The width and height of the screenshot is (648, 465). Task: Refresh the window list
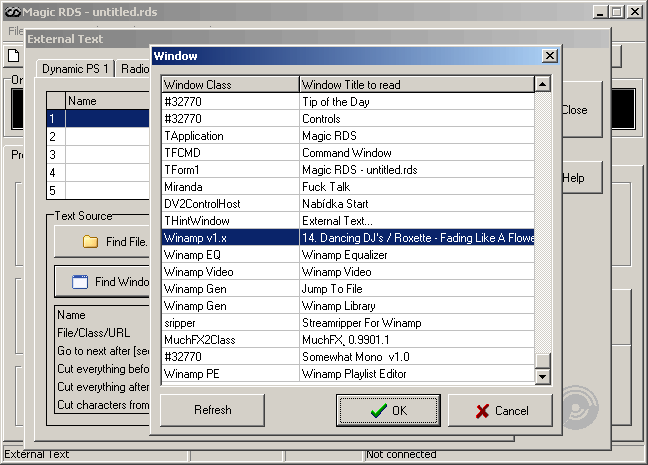[x=212, y=410]
